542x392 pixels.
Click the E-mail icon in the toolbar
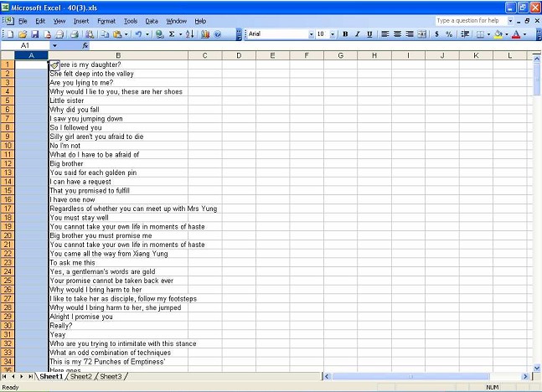coord(59,34)
